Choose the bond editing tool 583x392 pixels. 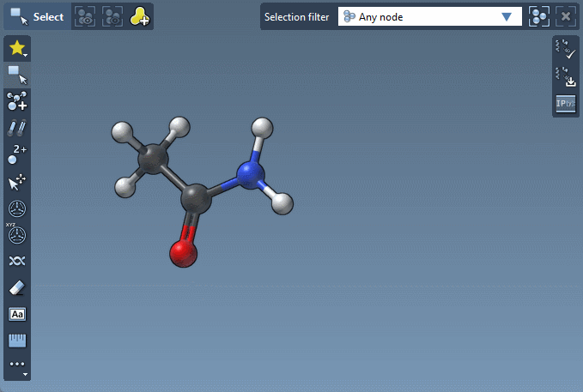tap(17, 128)
